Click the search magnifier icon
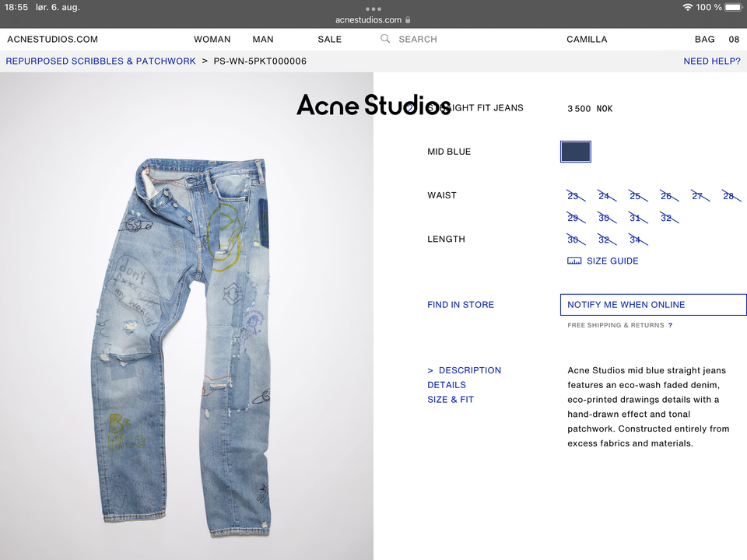Image resolution: width=747 pixels, height=560 pixels. click(385, 39)
